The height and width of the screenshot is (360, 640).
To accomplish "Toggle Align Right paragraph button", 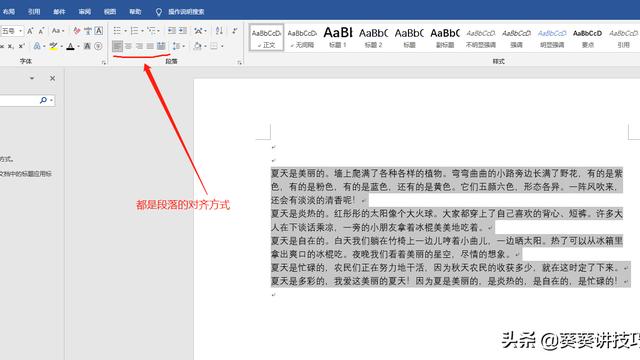I will click(x=140, y=46).
